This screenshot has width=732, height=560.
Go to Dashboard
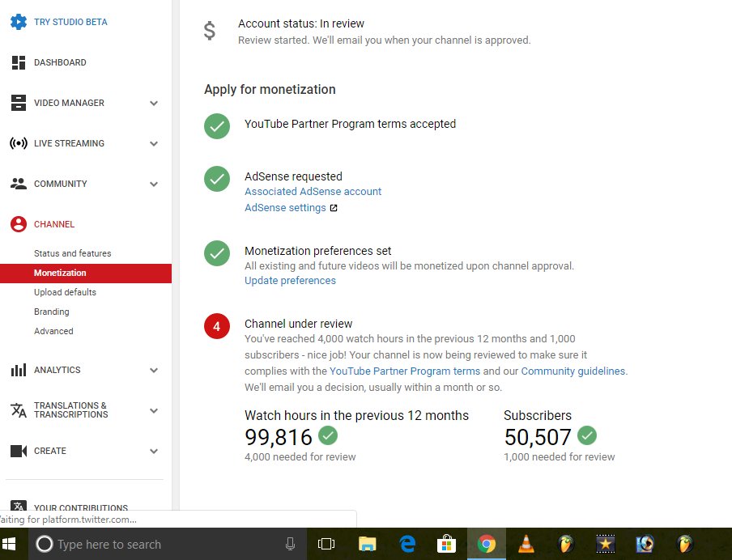[x=60, y=62]
